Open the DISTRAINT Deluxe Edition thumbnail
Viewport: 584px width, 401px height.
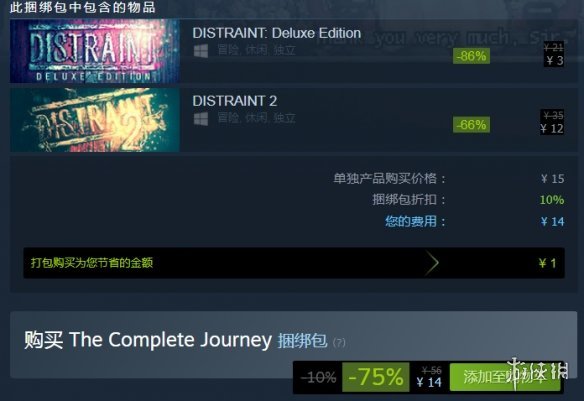(x=95, y=51)
